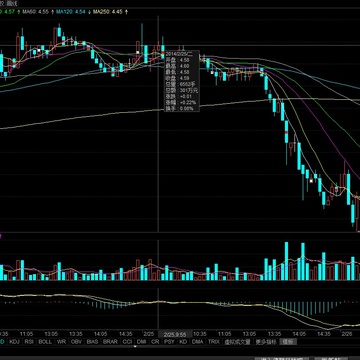Switch to the KDJ indicator tab
This screenshot has width=360, height=360.
point(14,342)
